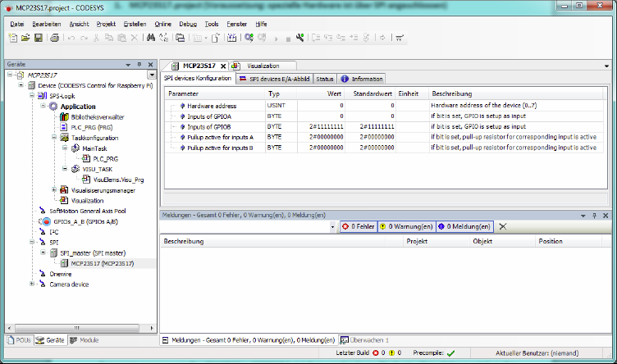Click the replace icon next to binoculars
Image resolution: width=617 pixels, height=364 pixels.
pos(164,38)
